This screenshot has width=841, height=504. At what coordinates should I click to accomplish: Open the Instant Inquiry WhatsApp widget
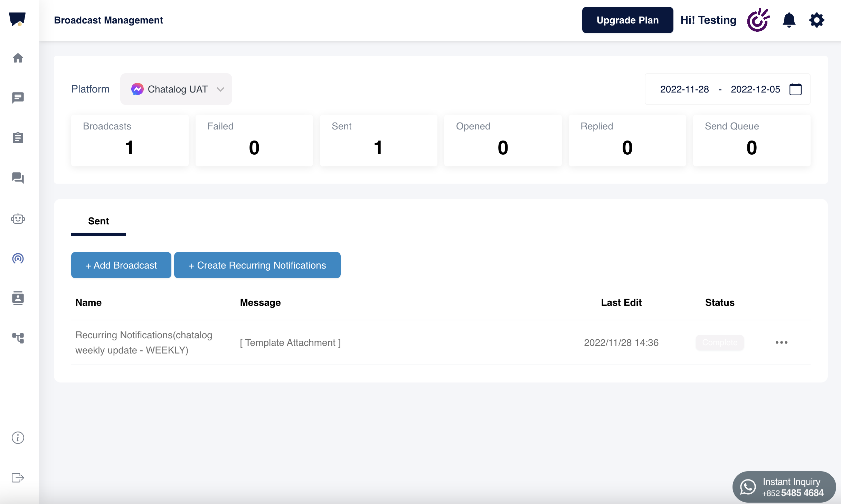tap(784, 487)
